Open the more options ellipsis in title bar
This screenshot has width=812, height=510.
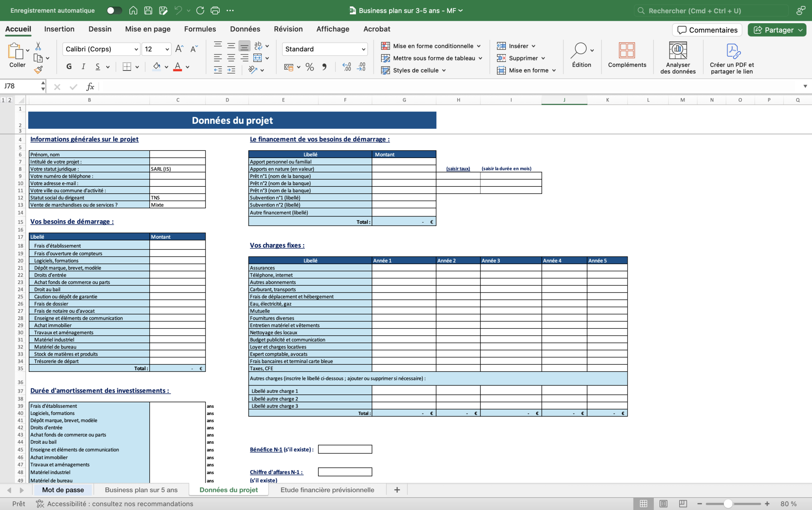click(230, 11)
